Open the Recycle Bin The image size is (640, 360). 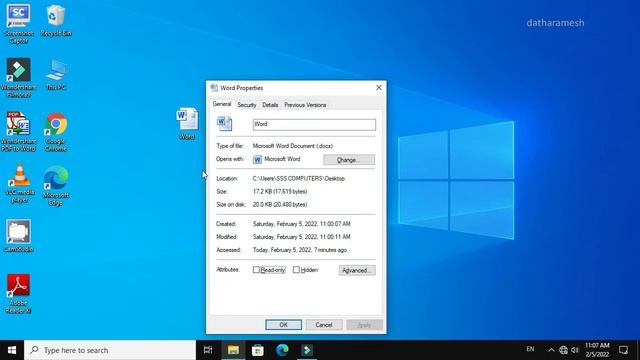click(x=56, y=20)
